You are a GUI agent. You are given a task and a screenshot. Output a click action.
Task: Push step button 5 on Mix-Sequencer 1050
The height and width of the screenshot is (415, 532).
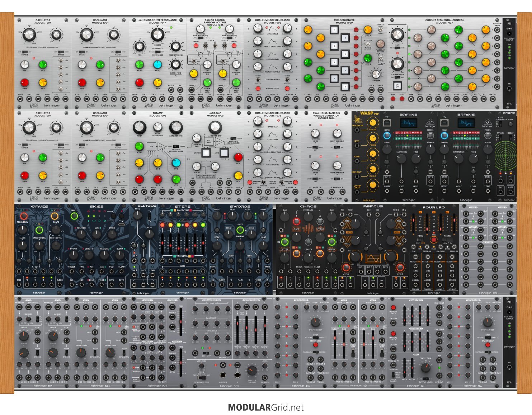click(334, 62)
